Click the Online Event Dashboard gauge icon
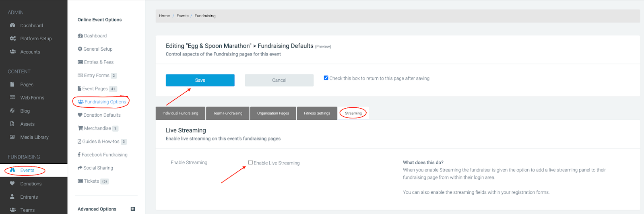Image resolution: width=644 pixels, height=214 pixels. pos(80,36)
